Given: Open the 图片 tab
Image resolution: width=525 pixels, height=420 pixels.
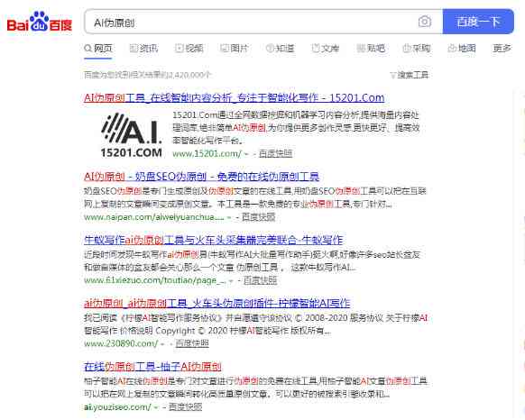Looking at the screenshot, I should (235, 49).
